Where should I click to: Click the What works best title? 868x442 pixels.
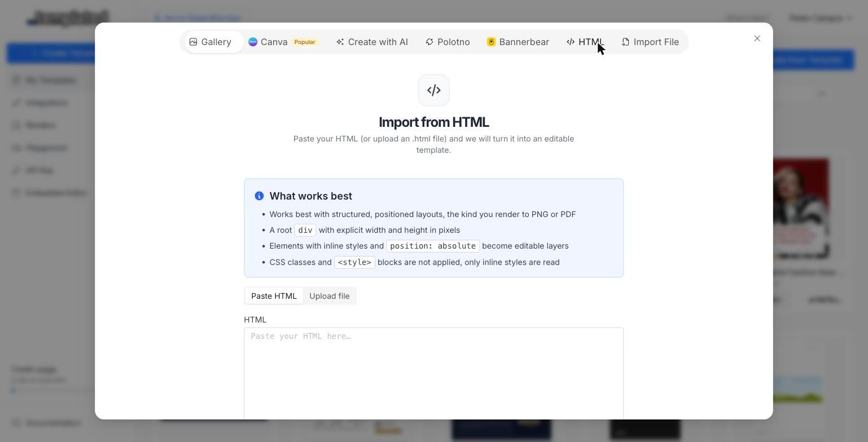click(x=311, y=196)
